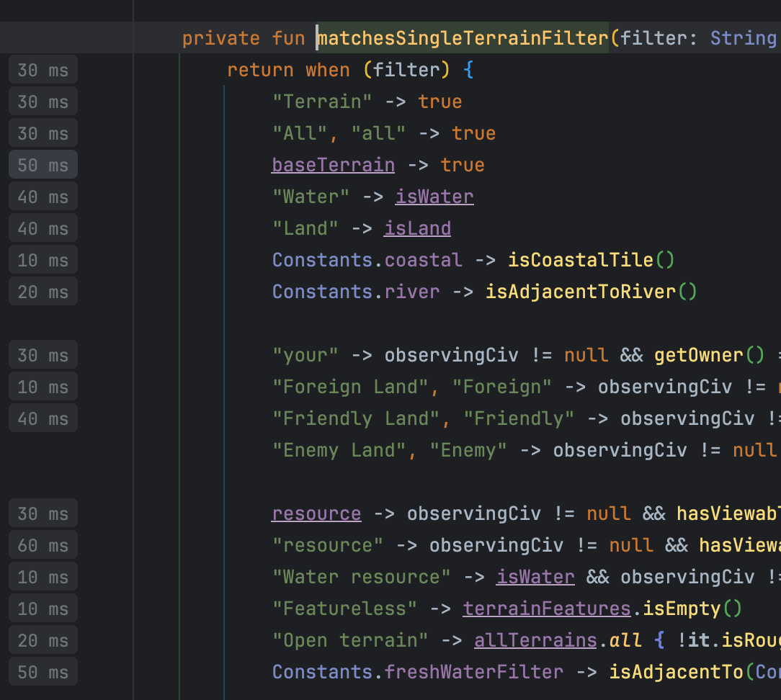The height and width of the screenshot is (700, 781).
Task: Click the bottom 50 ms timing badge
Action: [x=43, y=671]
